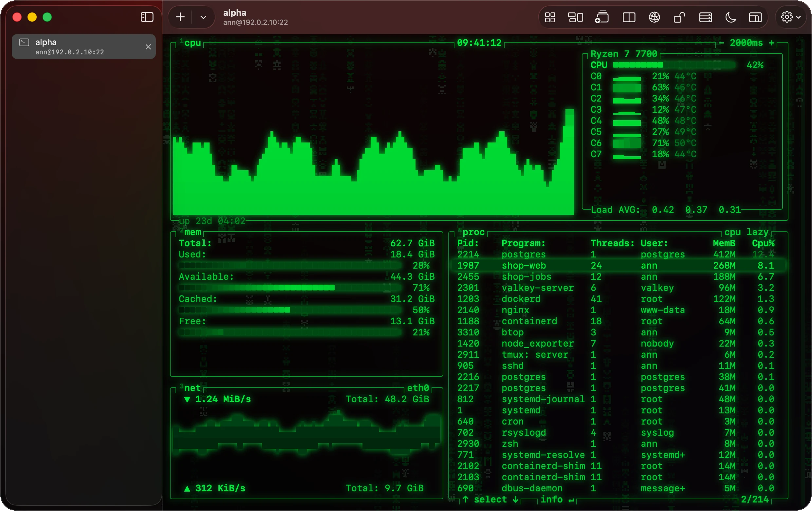
Task: Click the add-window stack icon
Action: point(602,17)
